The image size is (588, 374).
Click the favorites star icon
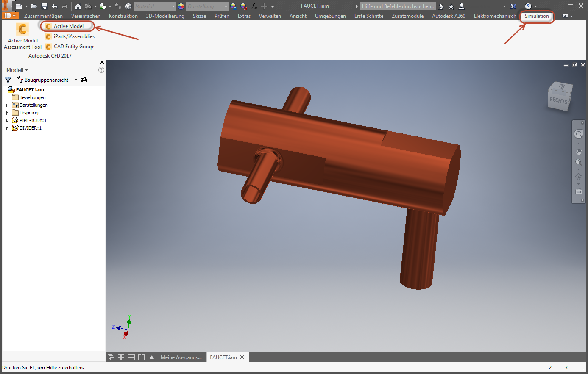(451, 6)
